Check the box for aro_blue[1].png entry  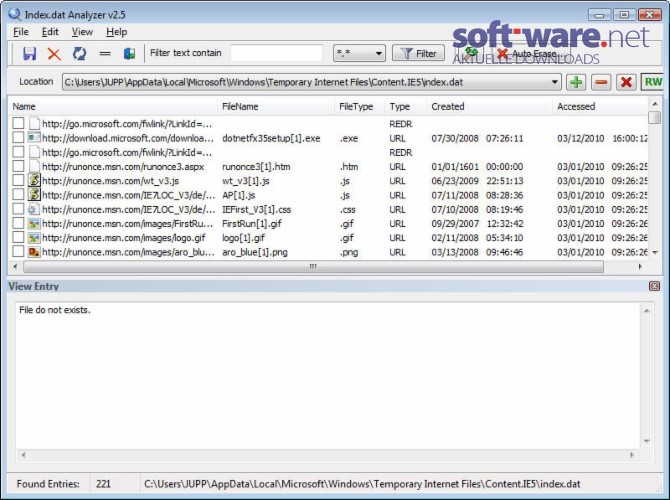(x=18, y=251)
